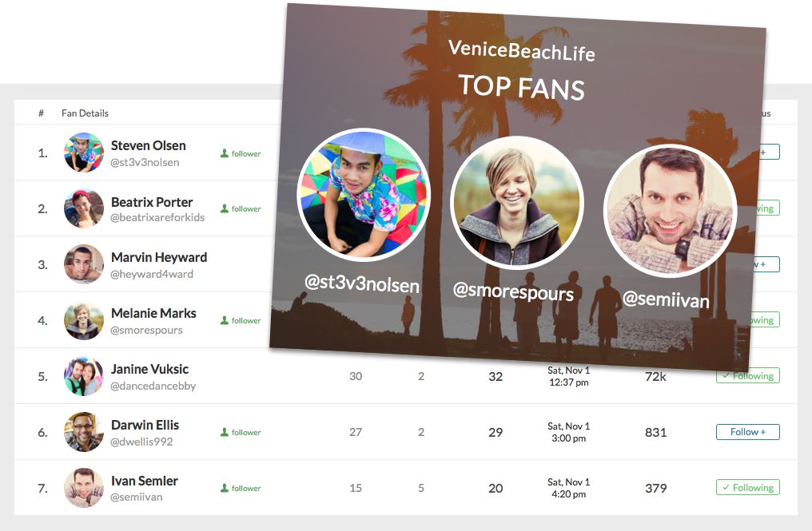Toggle Following button for Janine Vuksic
This screenshot has height=531, width=812.
click(748, 376)
